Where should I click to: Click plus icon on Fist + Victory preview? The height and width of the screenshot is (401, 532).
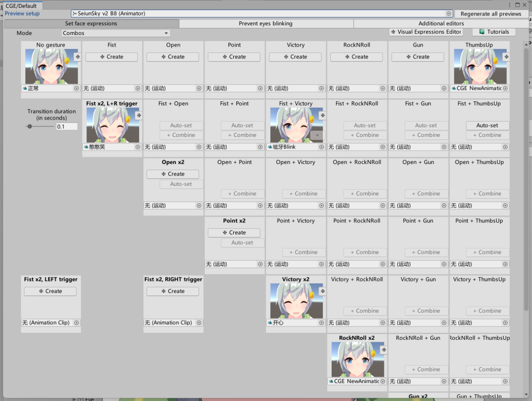coord(317,135)
